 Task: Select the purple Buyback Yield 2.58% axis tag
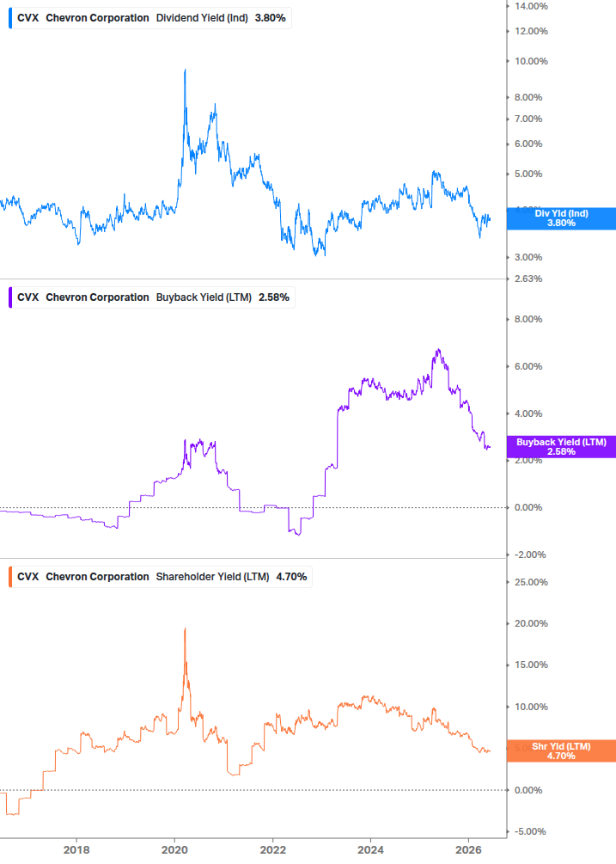click(561, 447)
